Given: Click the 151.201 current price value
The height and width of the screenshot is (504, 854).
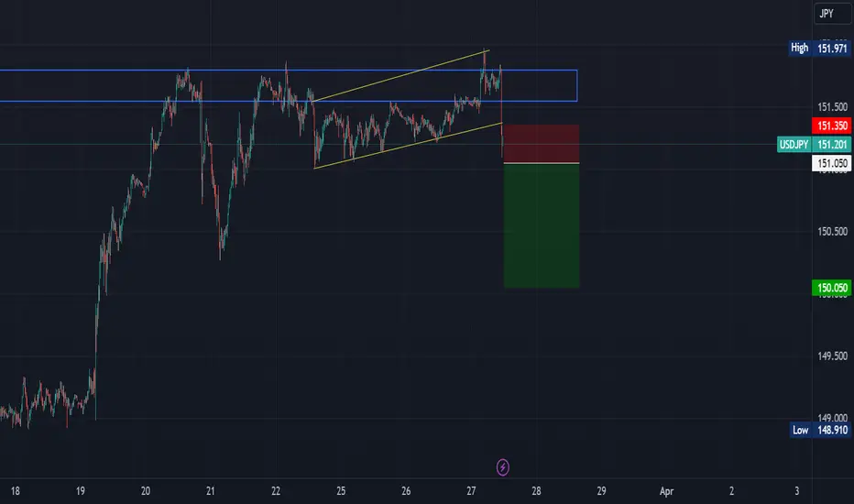Looking at the screenshot, I should pyautogui.click(x=832, y=145).
